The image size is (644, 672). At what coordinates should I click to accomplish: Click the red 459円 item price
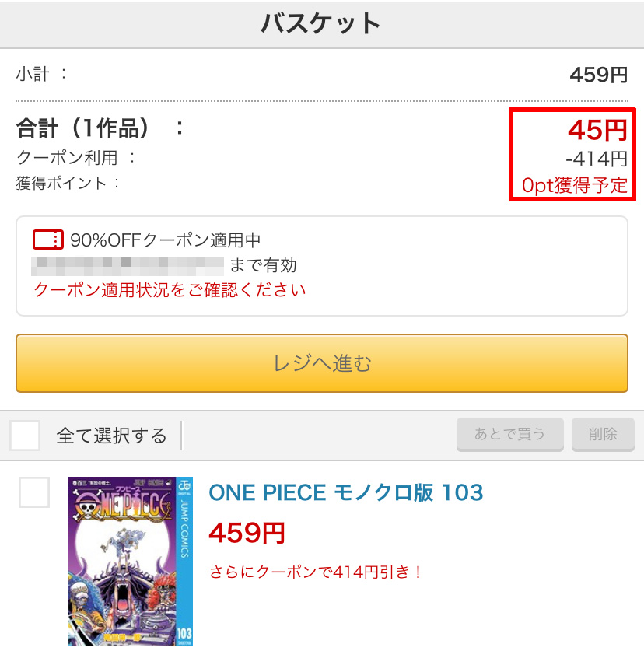247,533
